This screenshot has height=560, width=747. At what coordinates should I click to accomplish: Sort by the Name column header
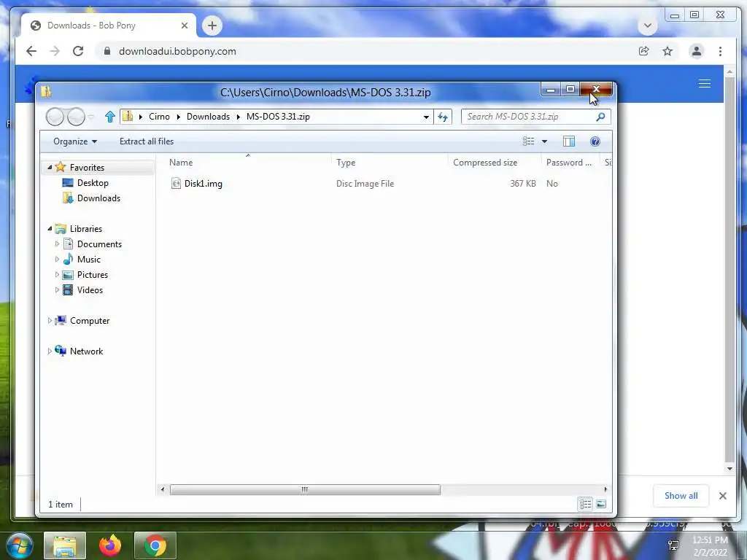pos(248,163)
